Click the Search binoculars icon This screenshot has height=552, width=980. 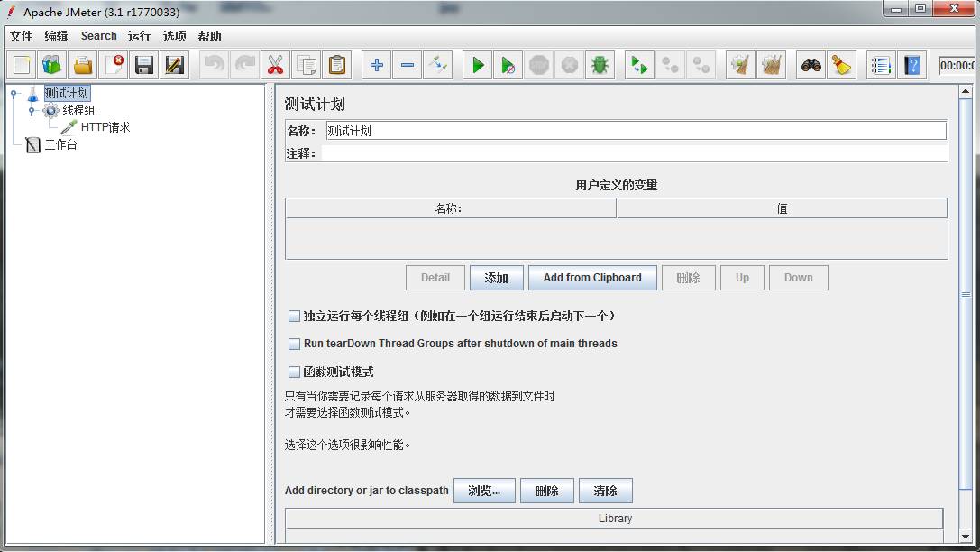(x=811, y=65)
